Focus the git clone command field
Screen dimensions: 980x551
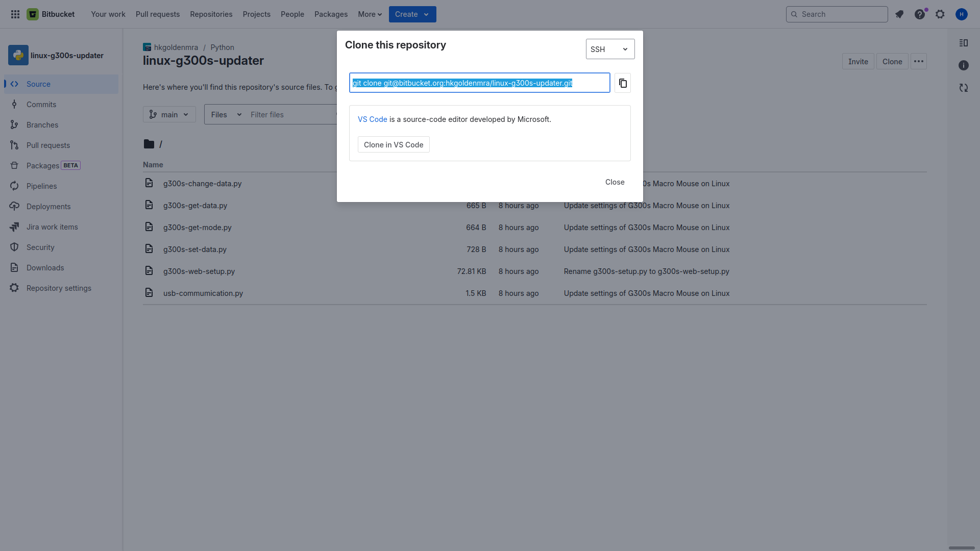[480, 83]
